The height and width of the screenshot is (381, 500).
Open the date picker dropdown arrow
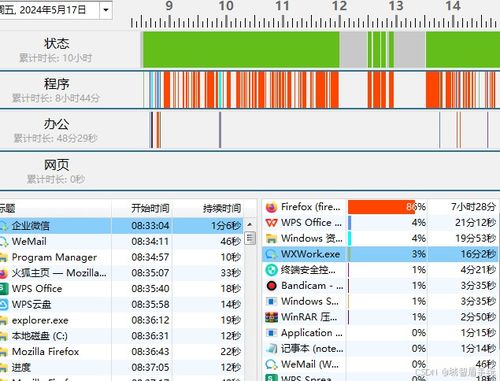coord(106,10)
